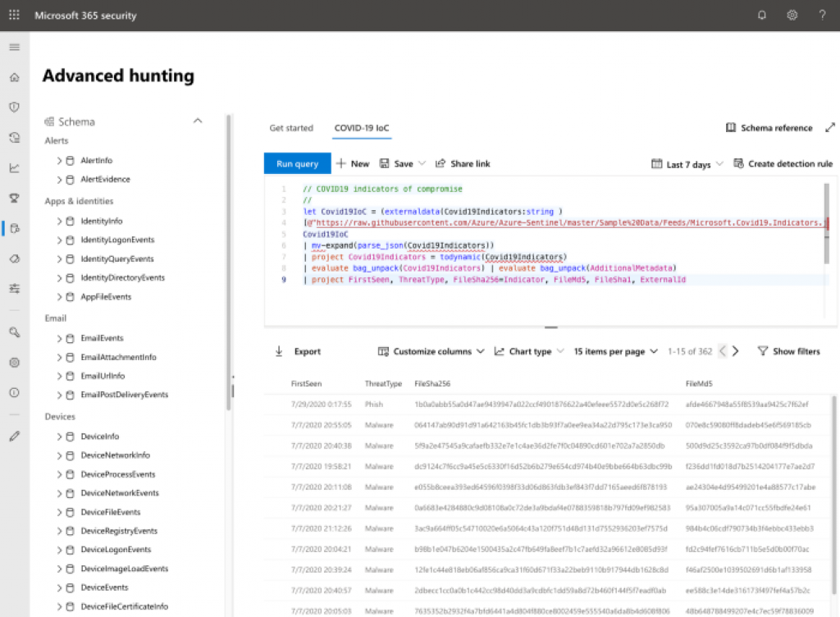
Task: Click the Save button
Action: [396, 163]
